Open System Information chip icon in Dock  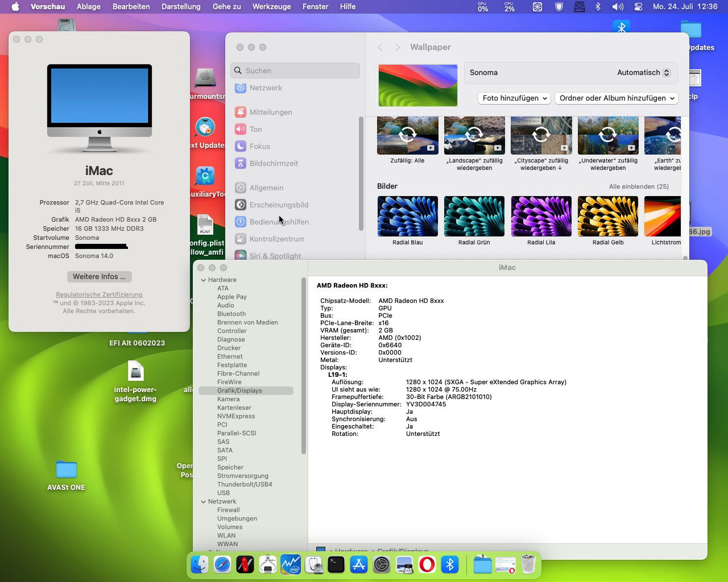(268, 564)
